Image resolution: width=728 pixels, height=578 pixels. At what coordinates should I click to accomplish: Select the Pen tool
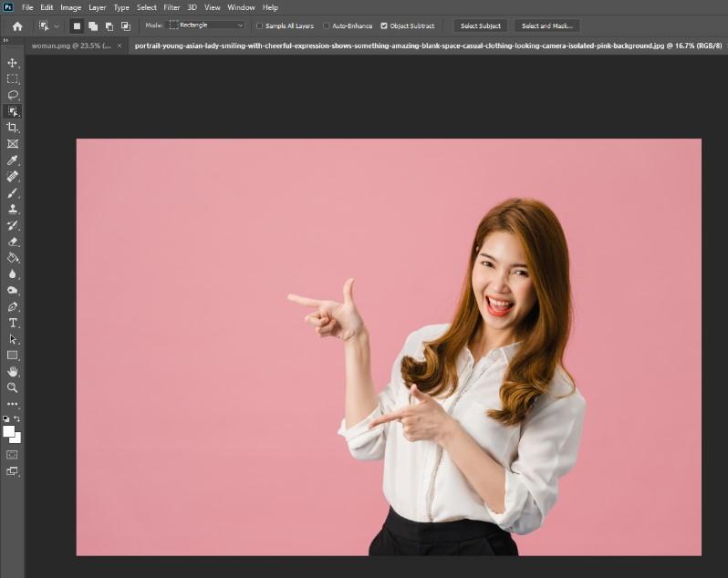(x=13, y=306)
